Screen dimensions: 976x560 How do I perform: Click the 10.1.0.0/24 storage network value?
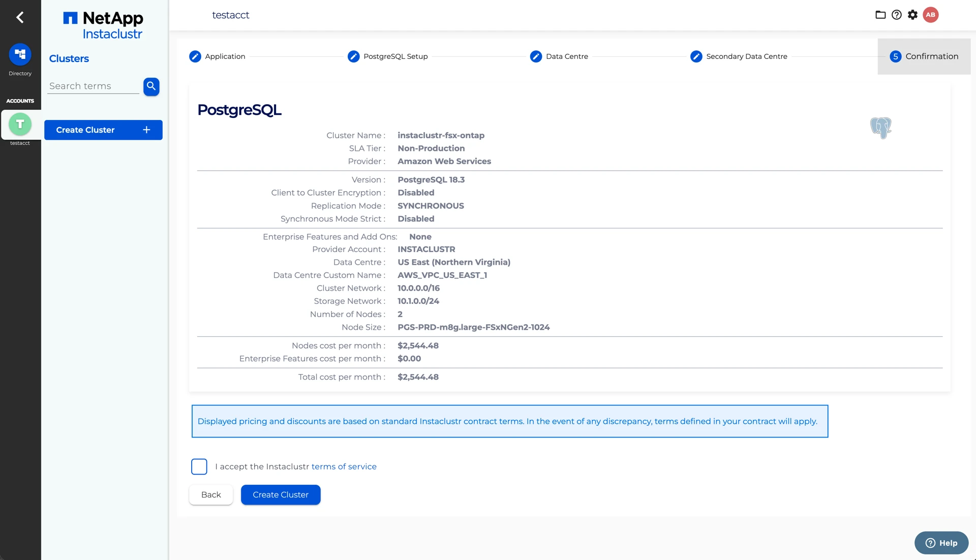pos(418,301)
